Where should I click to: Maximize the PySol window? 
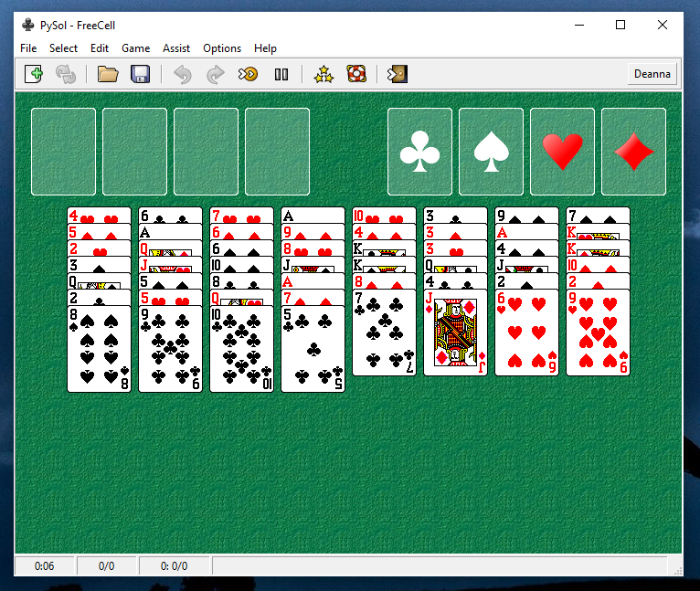pos(620,25)
